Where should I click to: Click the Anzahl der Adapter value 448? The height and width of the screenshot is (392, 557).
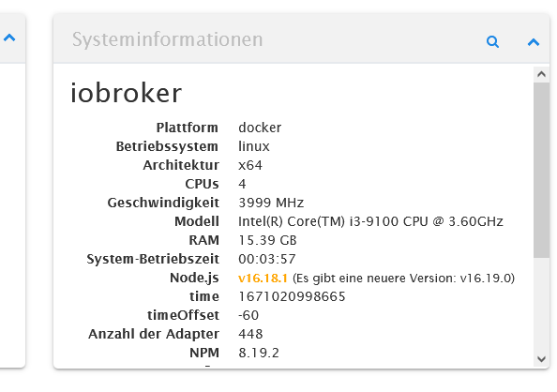click(250, 334)
